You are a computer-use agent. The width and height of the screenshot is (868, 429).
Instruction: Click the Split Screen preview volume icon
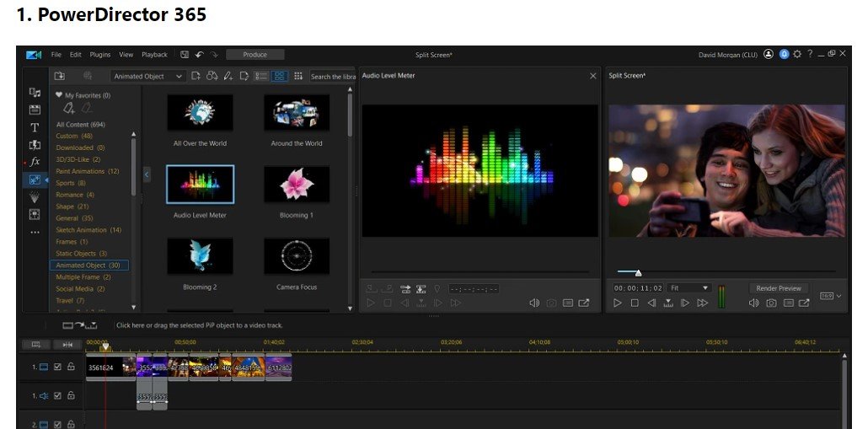point(753,303)
